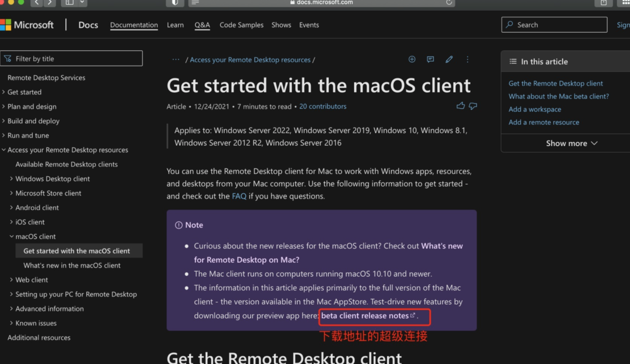630x364 pixels.
Task: Open Code Samples menu item
Action: [241, 25]
